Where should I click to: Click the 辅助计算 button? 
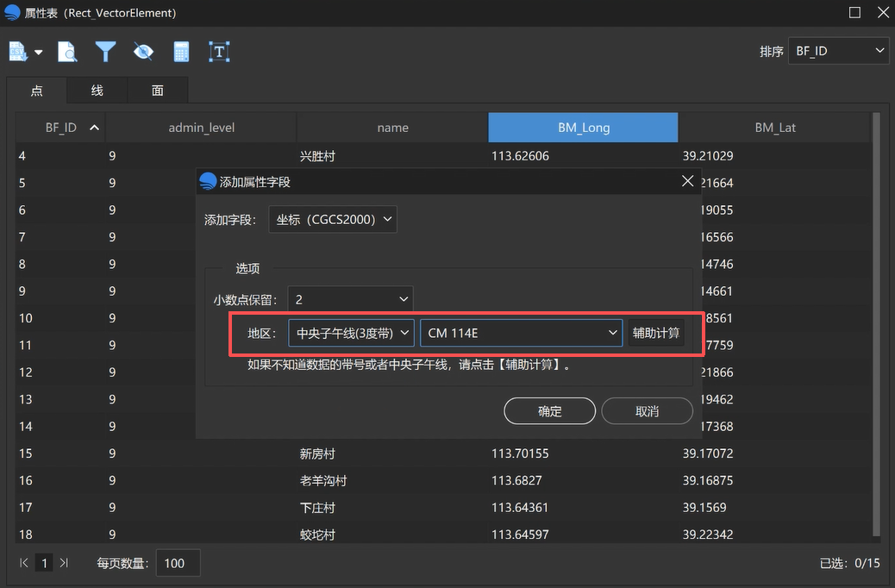pos(656,333)
